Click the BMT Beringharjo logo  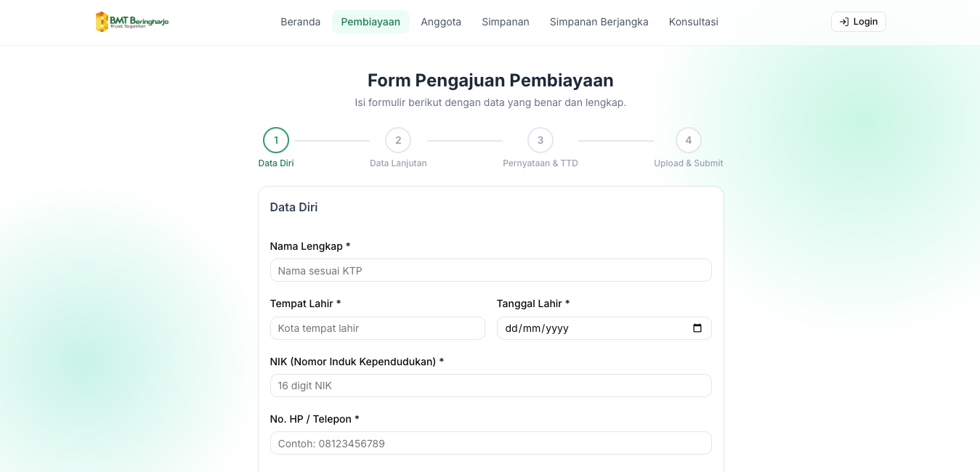point(132,22)
